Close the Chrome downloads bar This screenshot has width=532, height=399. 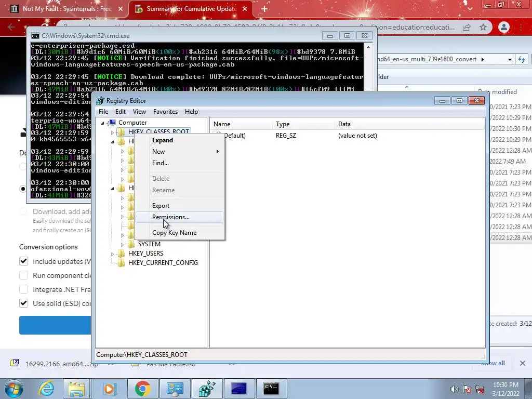coord(523,363)
